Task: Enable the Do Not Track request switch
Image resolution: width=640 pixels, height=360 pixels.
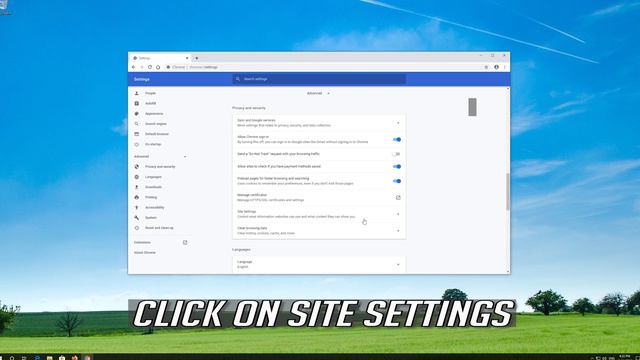Action: click(396, 154)
